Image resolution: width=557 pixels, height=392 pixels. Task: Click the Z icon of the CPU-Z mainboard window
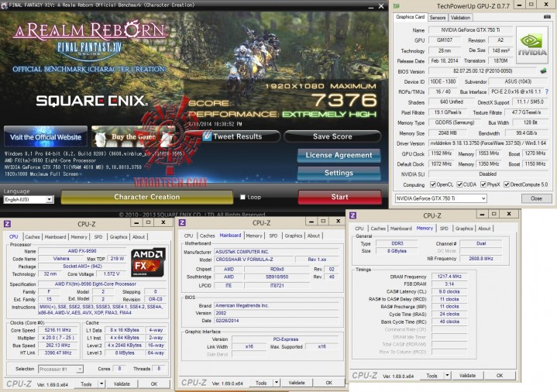[182, 222]
